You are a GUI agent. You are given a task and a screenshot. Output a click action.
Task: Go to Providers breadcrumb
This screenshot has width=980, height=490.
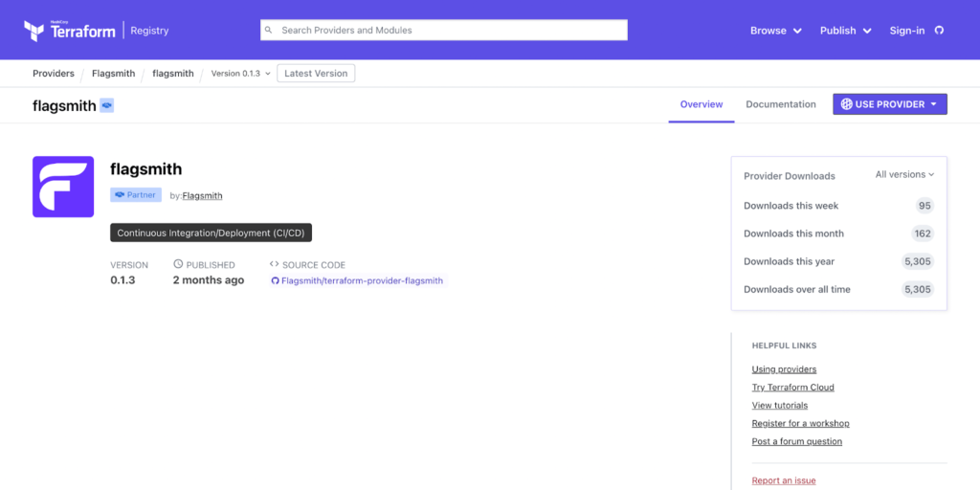pyautogui.click(x=54, y=73)
